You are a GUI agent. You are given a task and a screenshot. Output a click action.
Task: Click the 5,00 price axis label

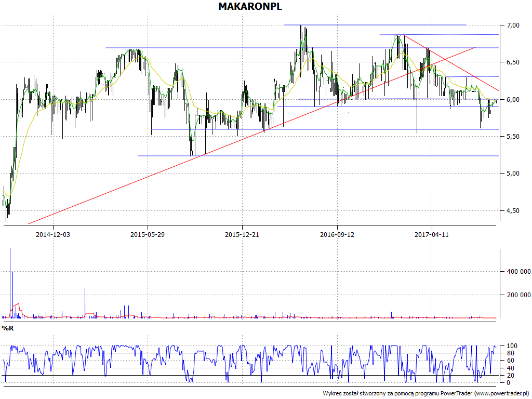(x=512, y=174)
